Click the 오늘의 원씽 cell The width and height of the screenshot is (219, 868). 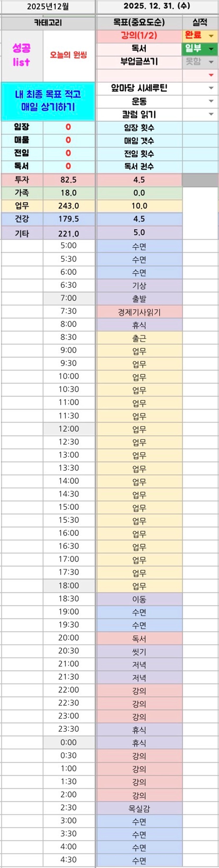point(69,55)
